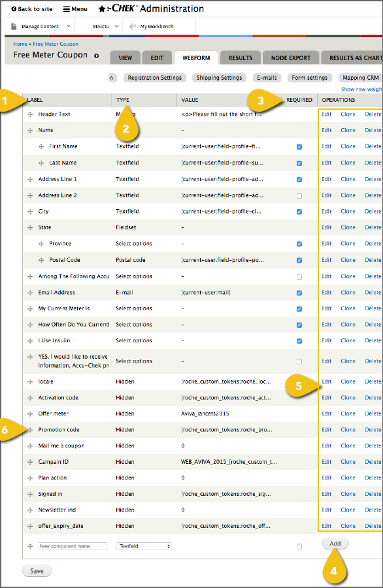Grab the drag handle for Offer meter

point(30,414)
